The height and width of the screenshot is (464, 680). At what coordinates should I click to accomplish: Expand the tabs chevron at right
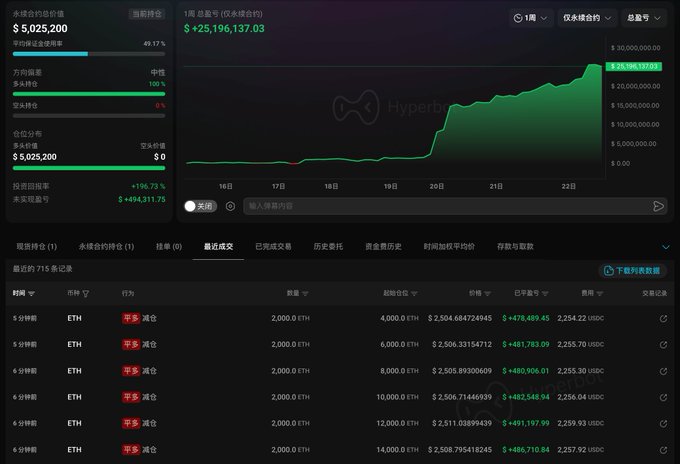coord(666,247)
